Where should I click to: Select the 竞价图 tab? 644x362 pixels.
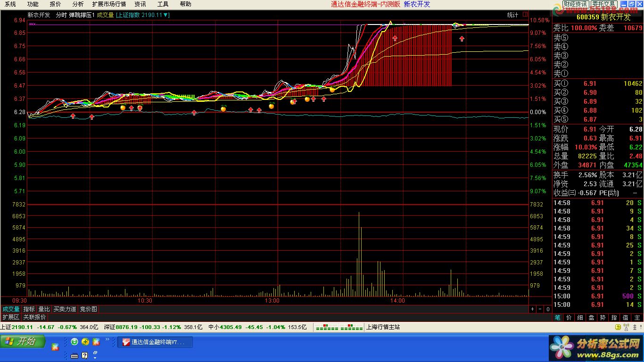[x=88, y=309]
